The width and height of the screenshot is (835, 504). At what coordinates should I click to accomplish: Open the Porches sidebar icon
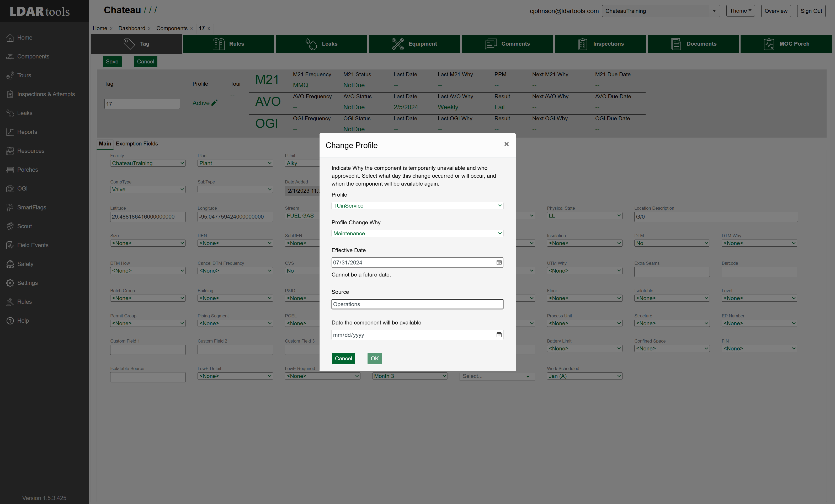pyautogui.click(x=10, y=170)
